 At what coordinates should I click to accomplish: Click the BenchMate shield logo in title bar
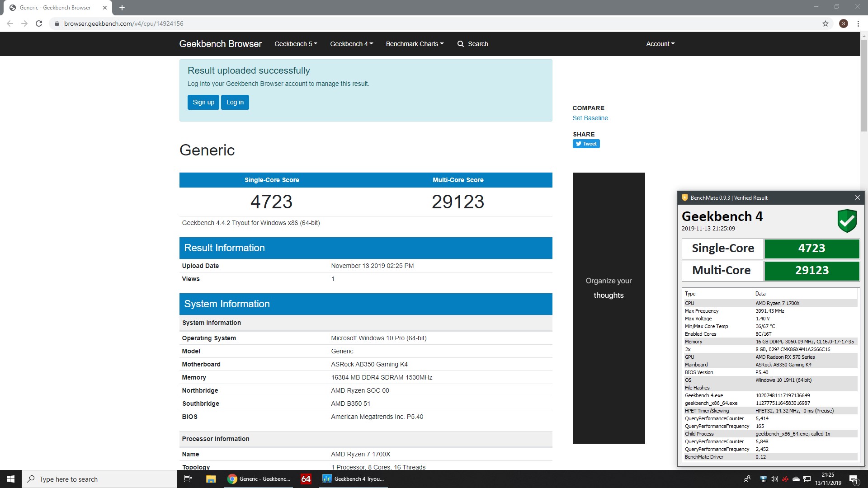pos(684,197)
